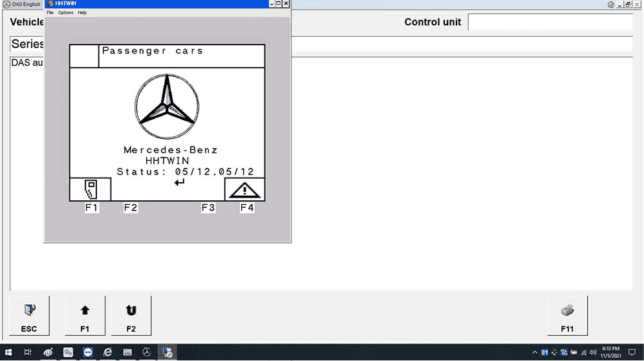644x361 pixels.
Task: Click the round globe icon in DAS title bar
Action: tap(611, 5)
